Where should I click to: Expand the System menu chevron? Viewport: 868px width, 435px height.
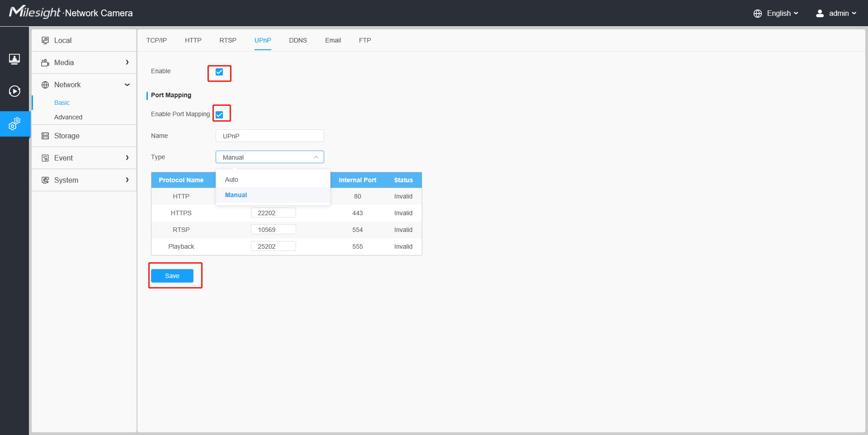[127, 180]
